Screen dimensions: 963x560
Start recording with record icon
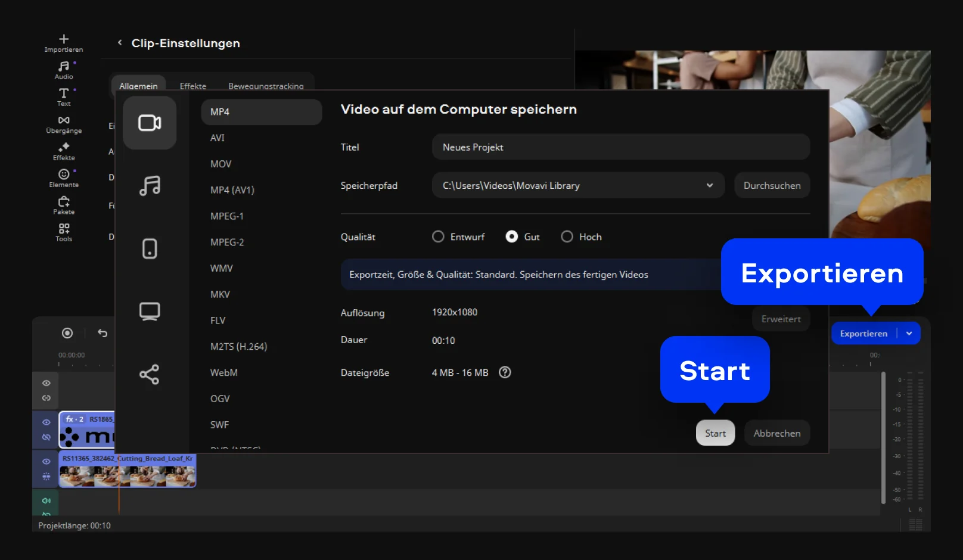[67, 333]
